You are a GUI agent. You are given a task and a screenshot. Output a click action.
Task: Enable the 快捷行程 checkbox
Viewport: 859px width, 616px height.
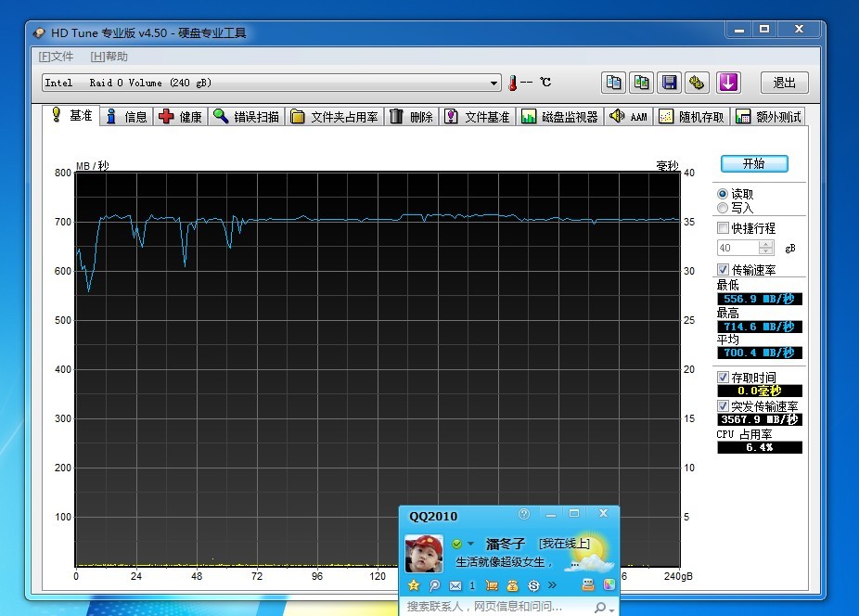[724, 228]
